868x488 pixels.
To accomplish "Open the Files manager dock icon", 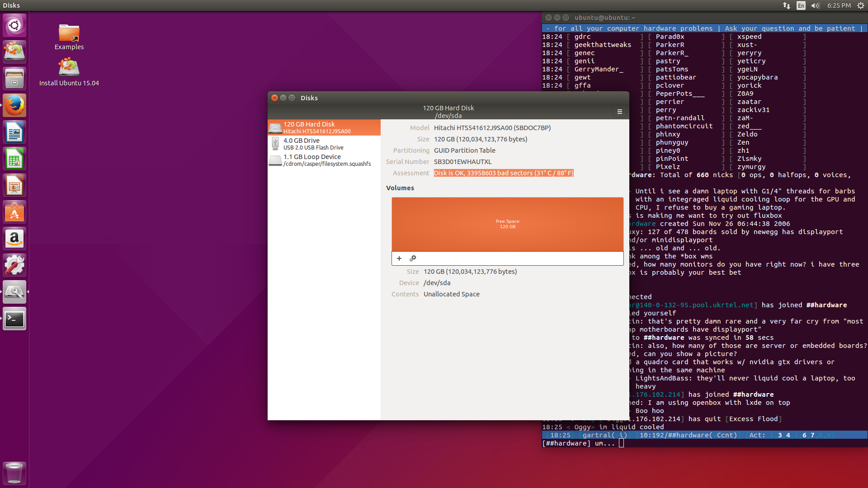I will pos(14,79).
